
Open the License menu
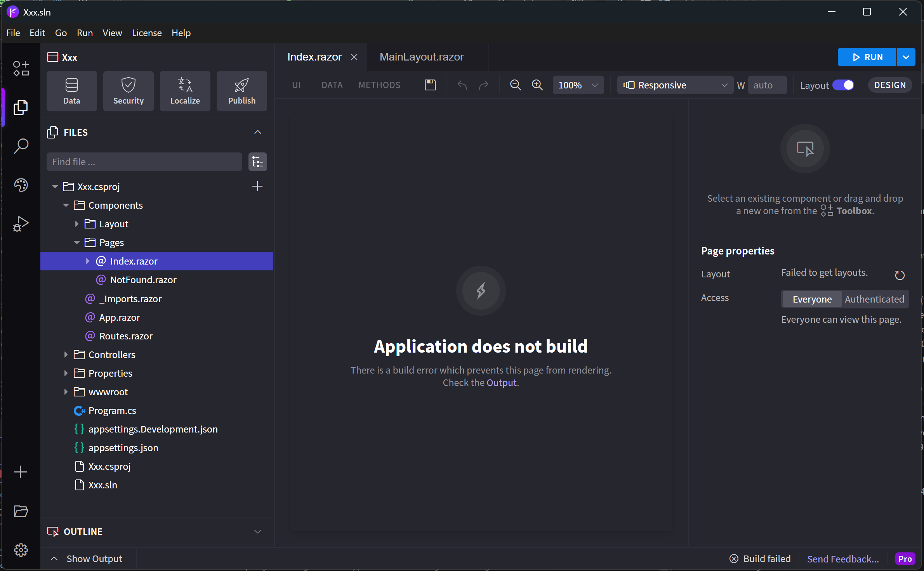(147, 33)
